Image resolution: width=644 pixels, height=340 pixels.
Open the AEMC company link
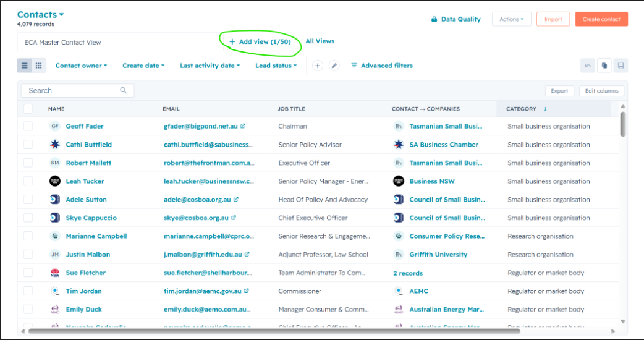pyautogui.click(x=418, y=291)
